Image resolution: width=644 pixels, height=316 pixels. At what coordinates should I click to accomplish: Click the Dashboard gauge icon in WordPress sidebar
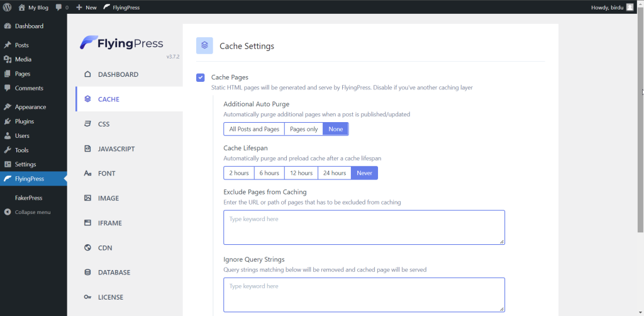[x=8, y=26]
